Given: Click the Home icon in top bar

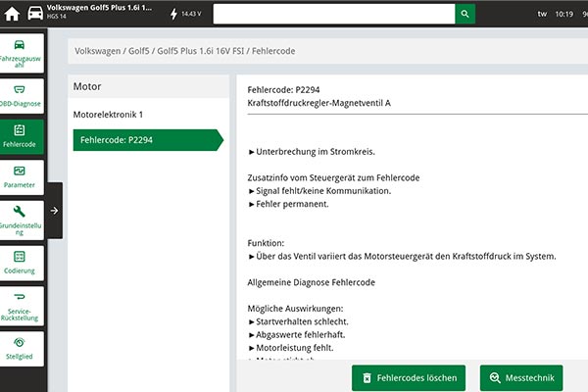Looking at the screenshot, I should [13, 15].
